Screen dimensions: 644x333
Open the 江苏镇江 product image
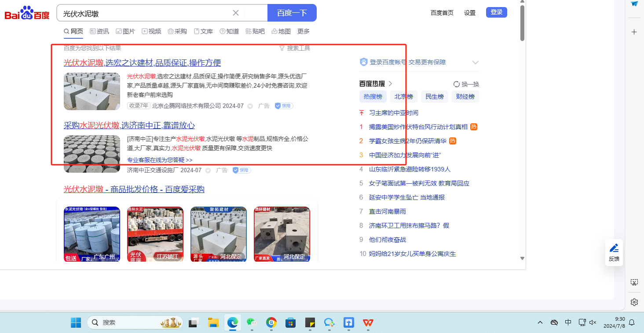(x=155, y=234)
